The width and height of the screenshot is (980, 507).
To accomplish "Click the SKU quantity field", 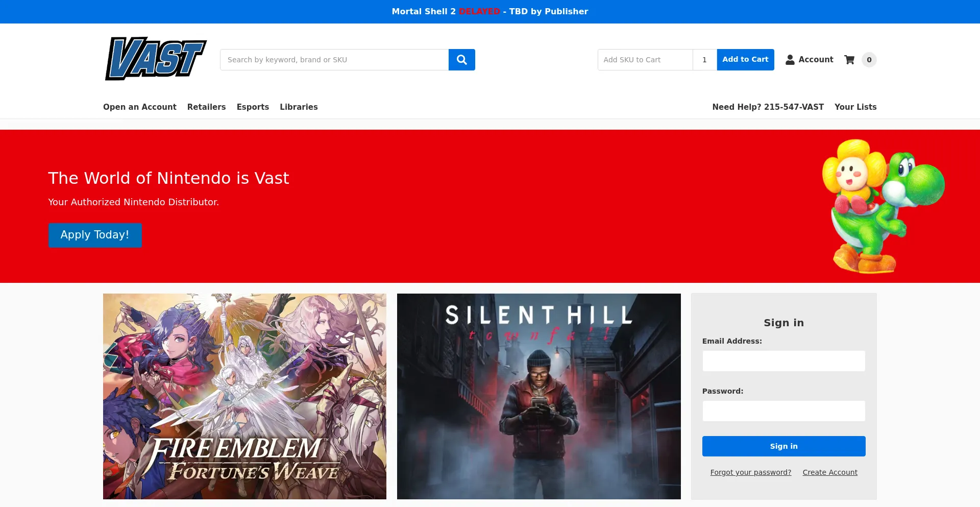I will 705,60.
